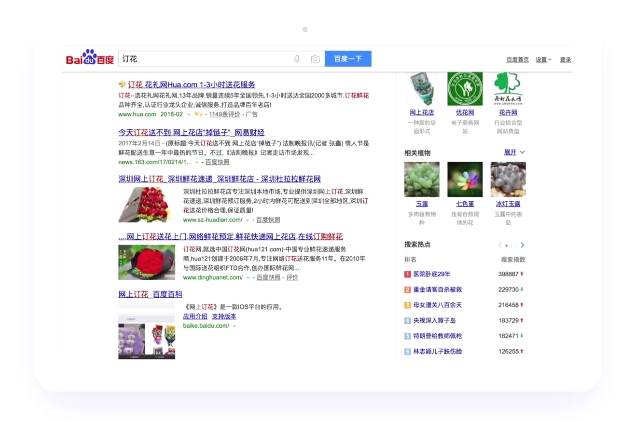The height and width of the screenshot is (421, 635).
Task: Click the Baidu logo
Action: pyautogui.click(x=89, y=58)
